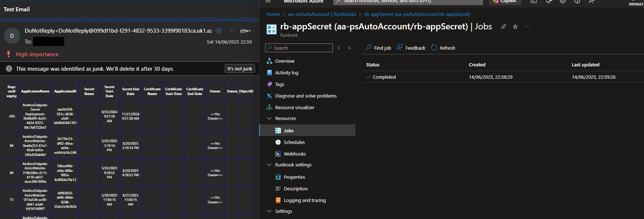Open the Azure Cloud Shell icon in the top bar
The height and width of the screenshot is (219, 644).
(534, 1)
